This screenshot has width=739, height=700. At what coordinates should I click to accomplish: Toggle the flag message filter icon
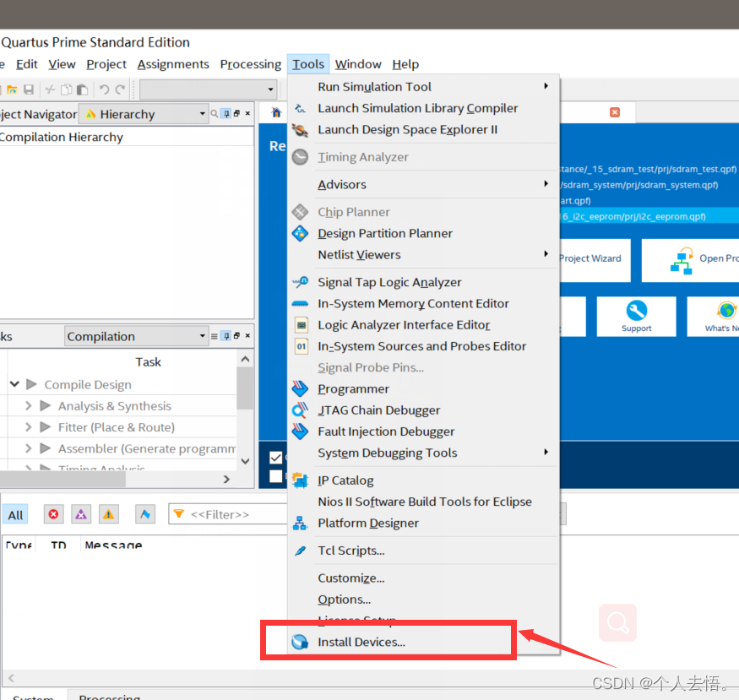coord(145,514)
